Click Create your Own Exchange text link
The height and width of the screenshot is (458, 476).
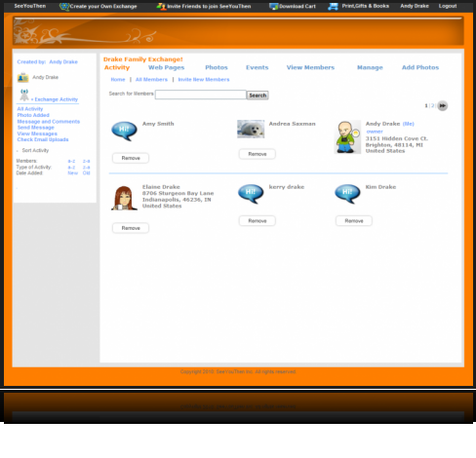click(103, 7)
